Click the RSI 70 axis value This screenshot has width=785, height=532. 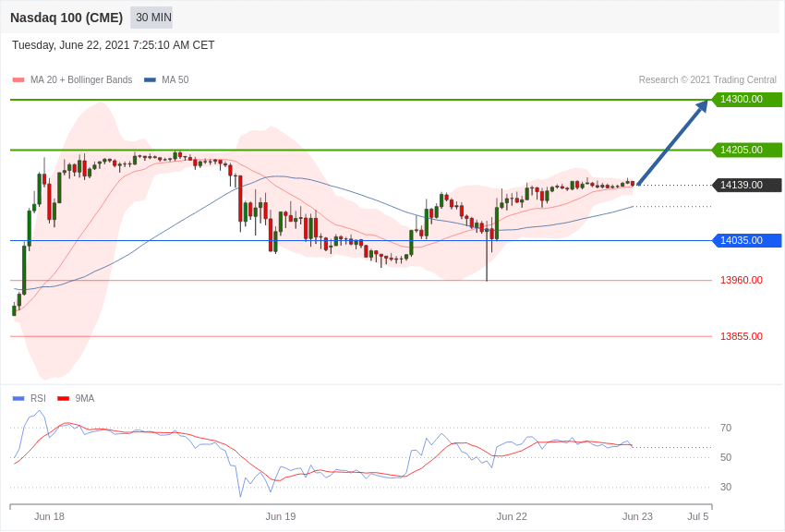(x=726, y=428)
